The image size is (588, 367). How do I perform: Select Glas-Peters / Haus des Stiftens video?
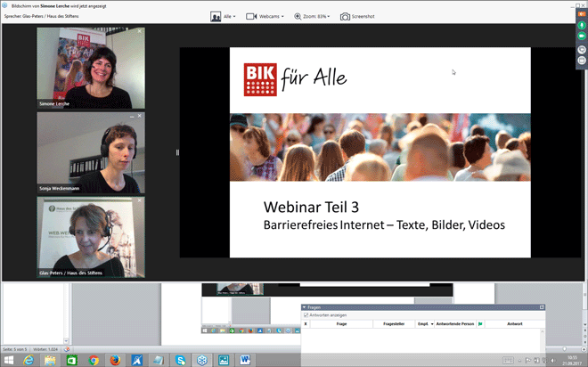pyautogui.click(x=91, y=237)
